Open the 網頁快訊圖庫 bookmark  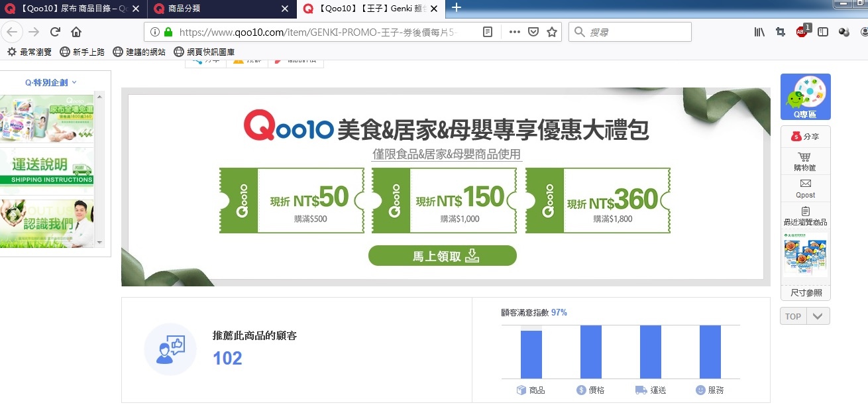pyautogui.click(x=204, y=52)
